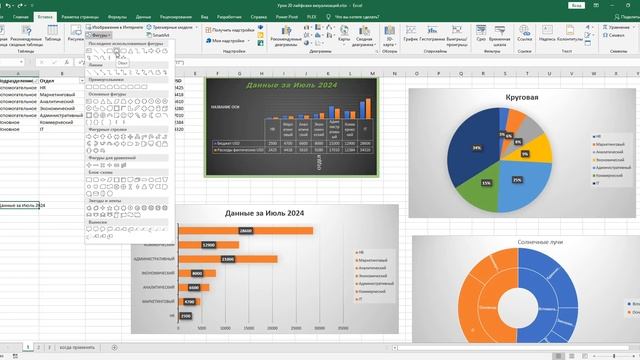
Task: Switch to the Главная tab
Action: click(20, 17)
